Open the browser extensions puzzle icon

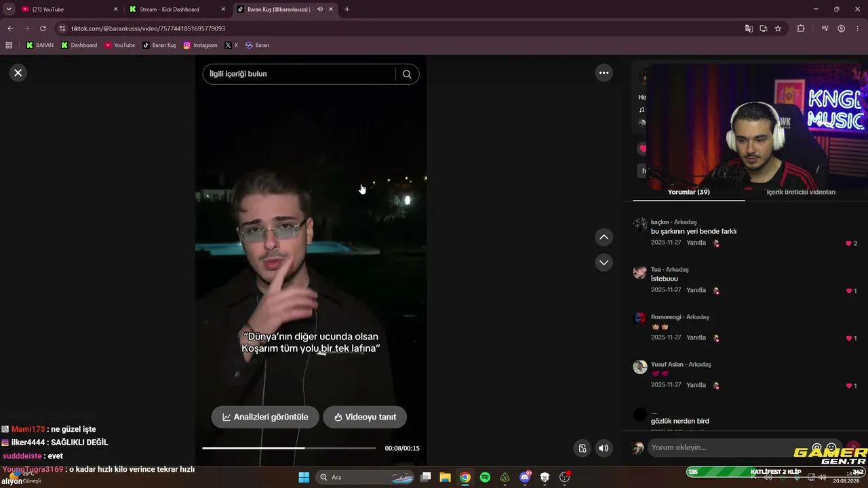[x=801, y=28]
